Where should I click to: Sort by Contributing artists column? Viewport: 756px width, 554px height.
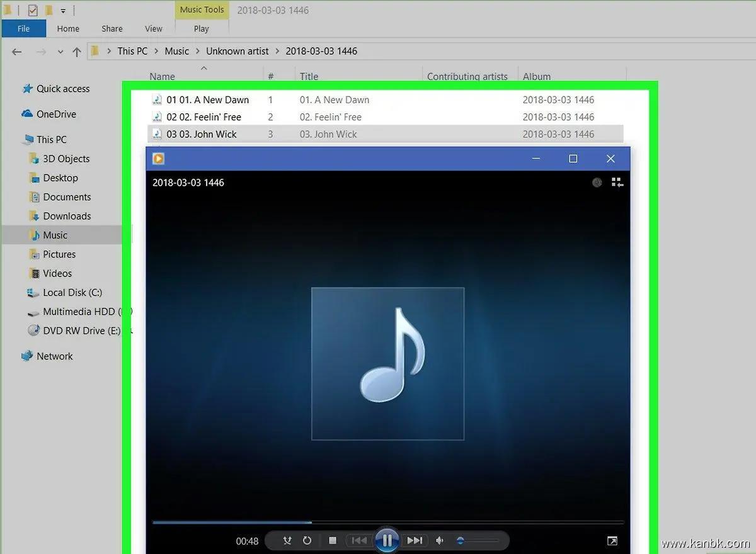click(x=467, y=76)
